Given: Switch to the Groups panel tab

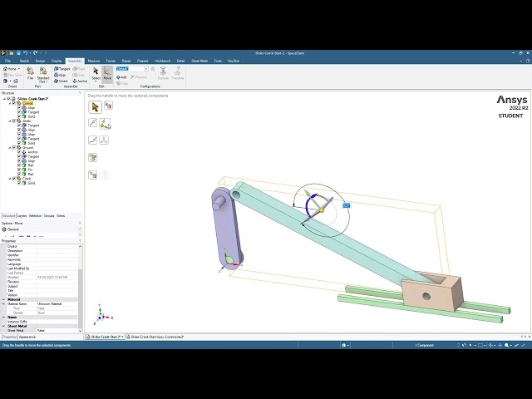Looking at the screenshot, I should 49,216.
